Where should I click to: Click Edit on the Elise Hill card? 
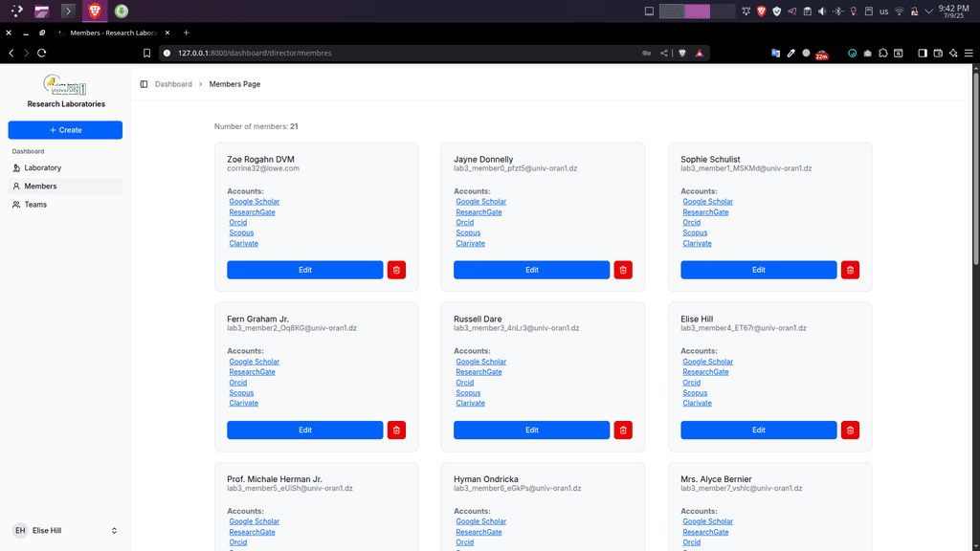click(758, 430)
